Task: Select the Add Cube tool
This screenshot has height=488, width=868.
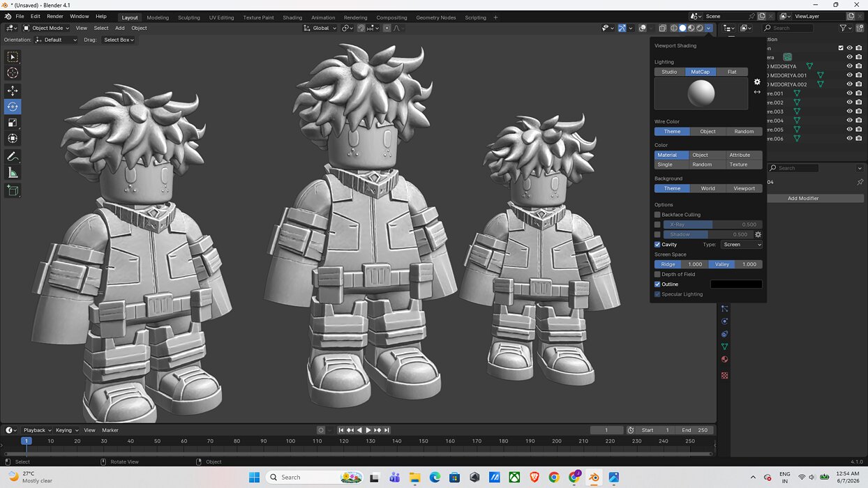Action: pyautogui.click(x=13, y=190)
